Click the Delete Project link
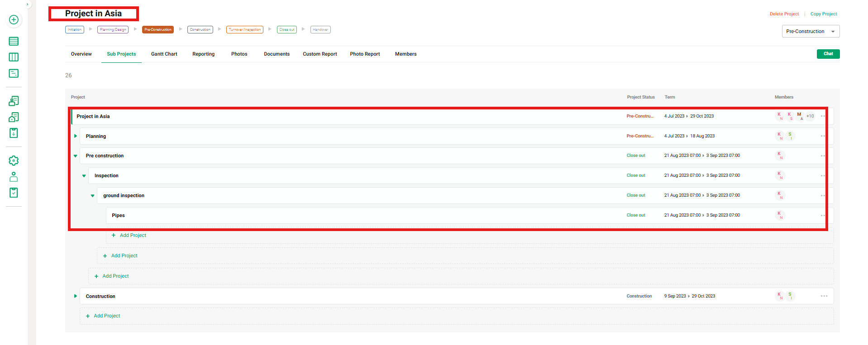Image resolution: width=868 pixels, height=345 pixels. (x=784, y=14)
